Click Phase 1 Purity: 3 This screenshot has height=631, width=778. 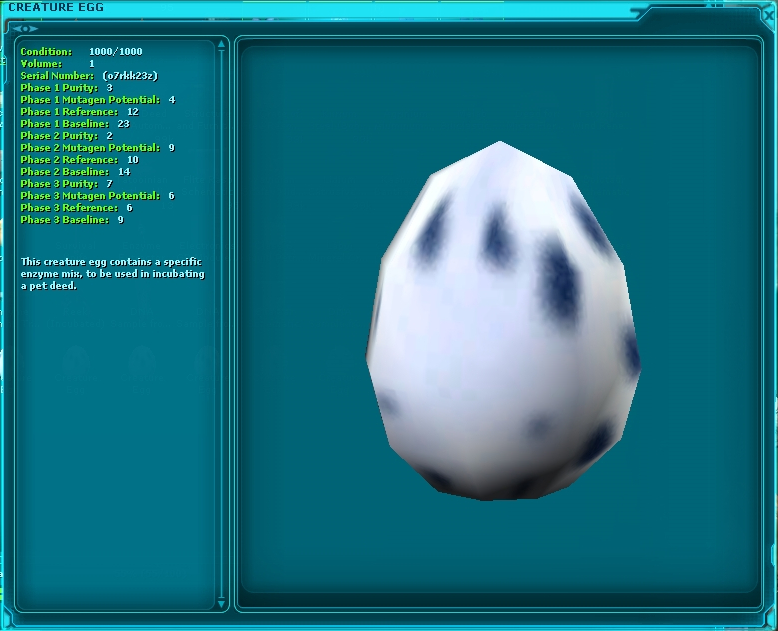66,88
